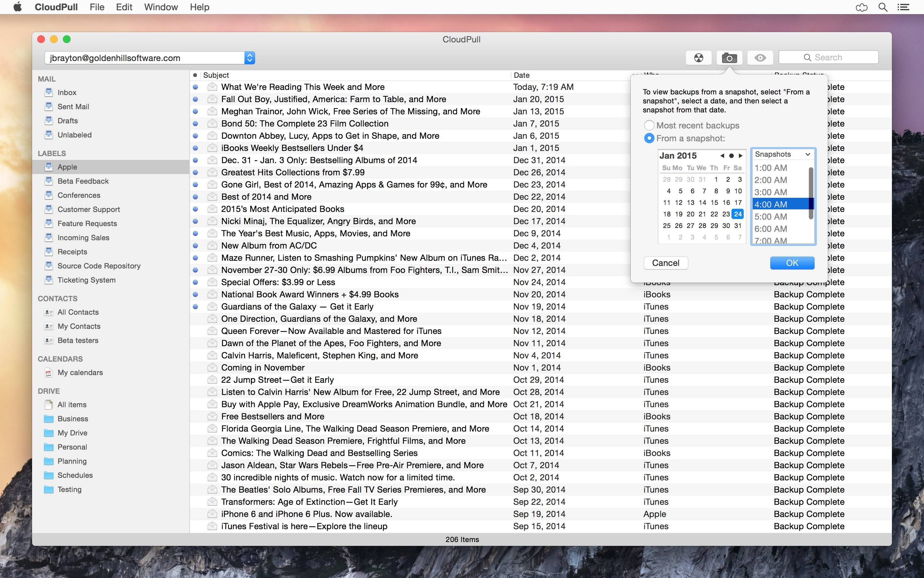The image size is (924, 578).
Task: Click the Search field in the toolbar
Action: 828,57
